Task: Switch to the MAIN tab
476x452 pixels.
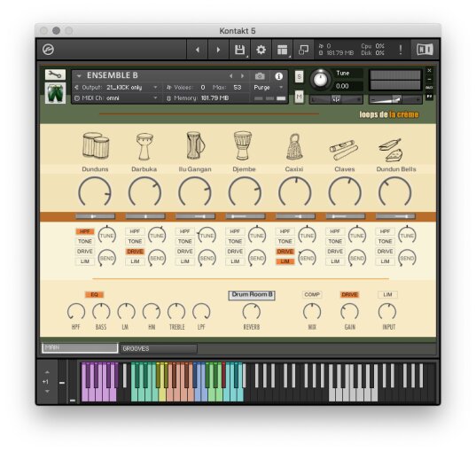Action: (80, 348)
